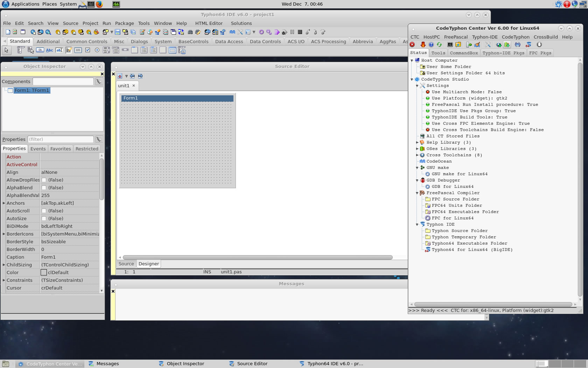
Task: Pick the radio button component in Standard palette
Action: [97, 50]
